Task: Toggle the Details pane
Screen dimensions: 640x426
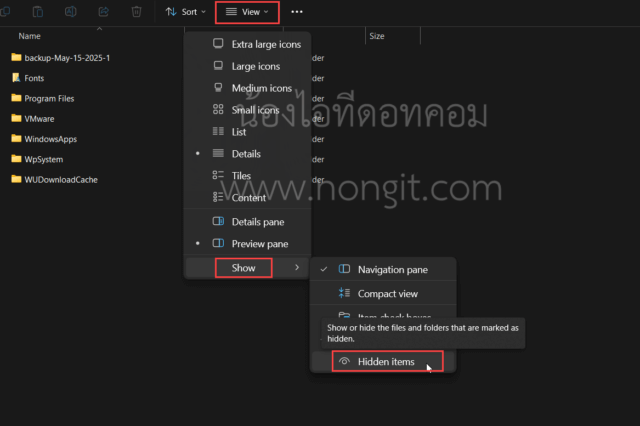Action: coord(247,222)
